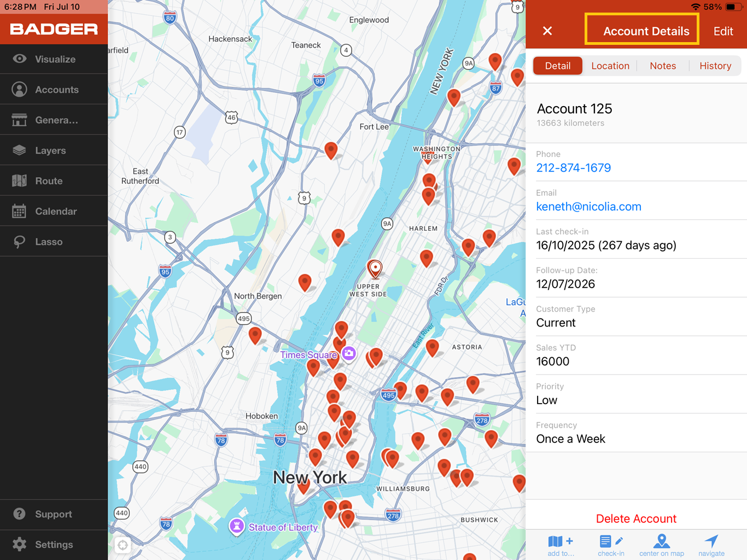
Task: Call phone number 212-874-1679
Action: point(573,168)
